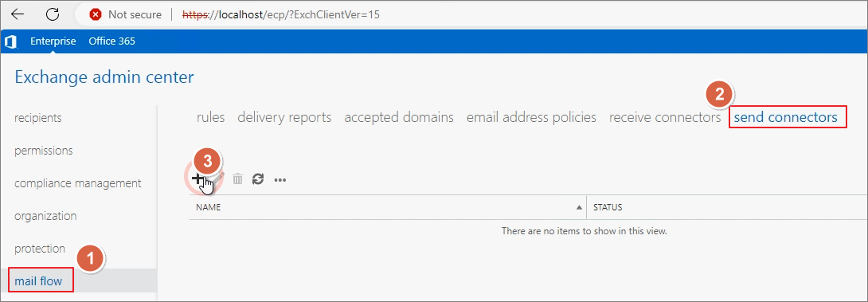This screenshot has height=302, width=868.
Task: Sort by the NAME column arrow
Action: pos(579,208)
